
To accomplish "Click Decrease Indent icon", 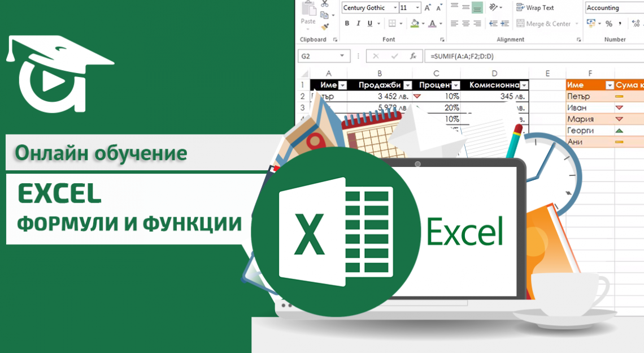I will click(494, 23).
